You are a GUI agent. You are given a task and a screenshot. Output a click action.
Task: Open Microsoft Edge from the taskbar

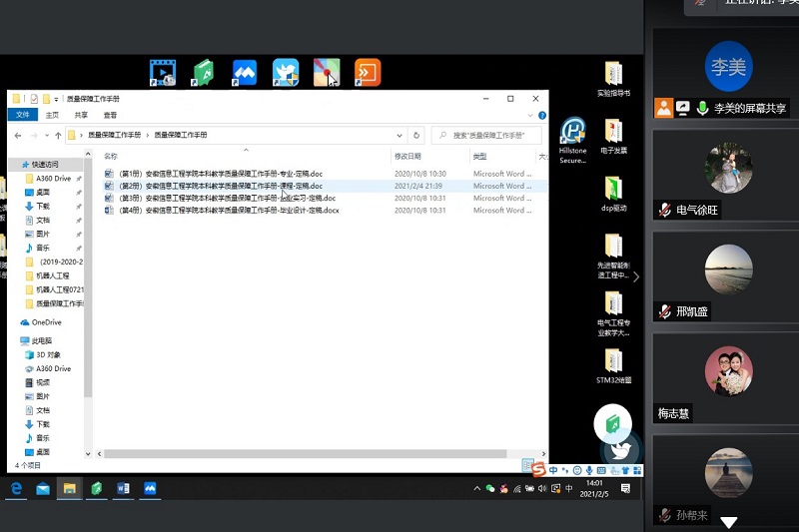pyautogui.click(x=17, y=489)
